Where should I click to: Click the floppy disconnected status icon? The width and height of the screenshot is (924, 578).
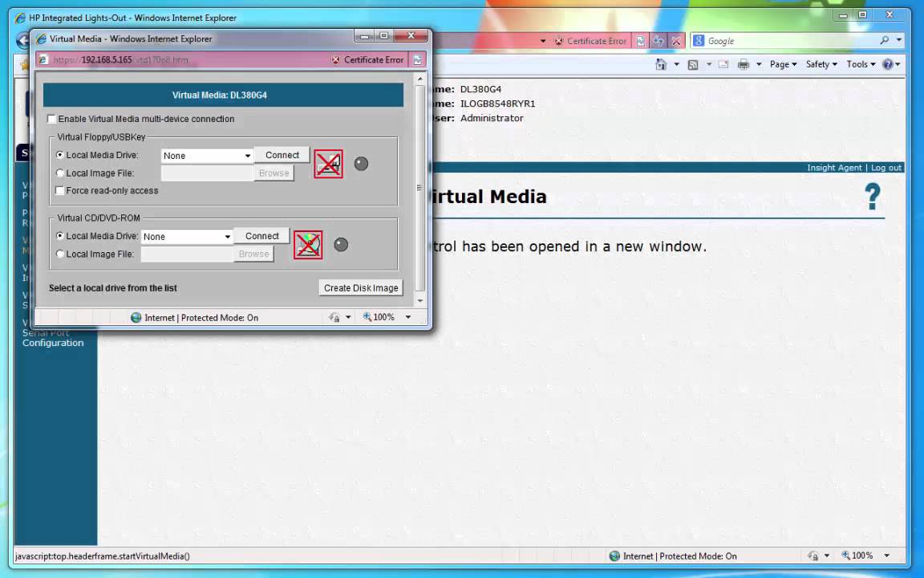[328, 164]
